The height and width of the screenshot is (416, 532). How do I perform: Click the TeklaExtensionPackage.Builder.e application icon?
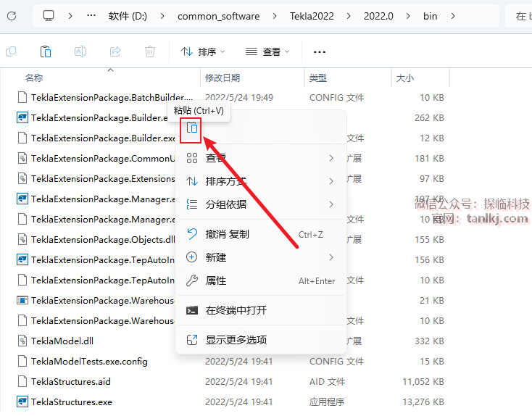(x=22, y=117)
